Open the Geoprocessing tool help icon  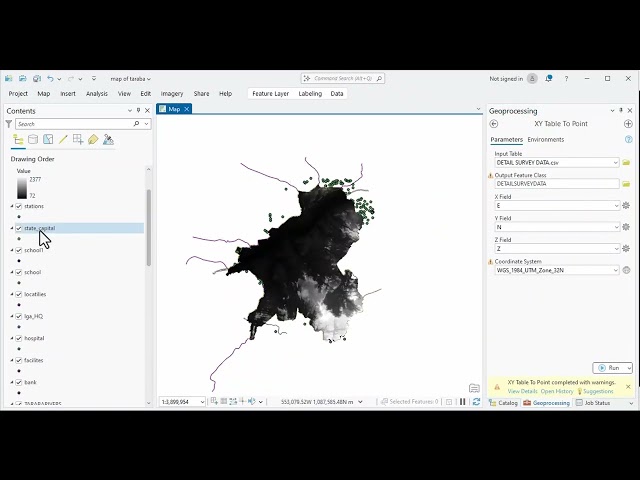(629, 140)
